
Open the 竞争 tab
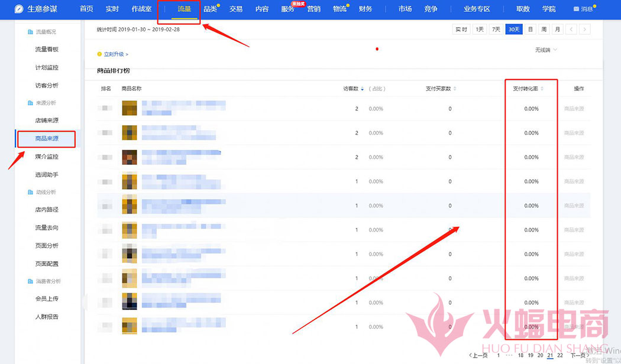pos(431,9)
